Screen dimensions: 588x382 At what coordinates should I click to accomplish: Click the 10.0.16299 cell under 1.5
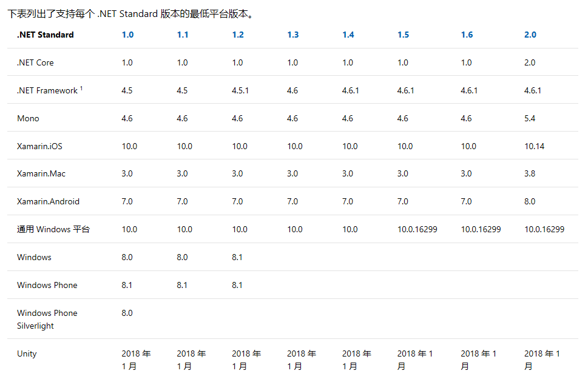[417, 229]
